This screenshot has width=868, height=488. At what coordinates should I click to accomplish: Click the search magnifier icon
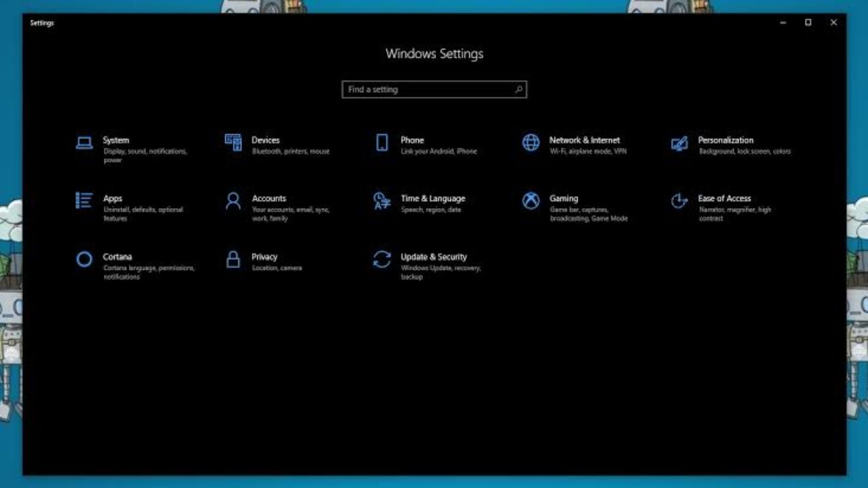519,89
